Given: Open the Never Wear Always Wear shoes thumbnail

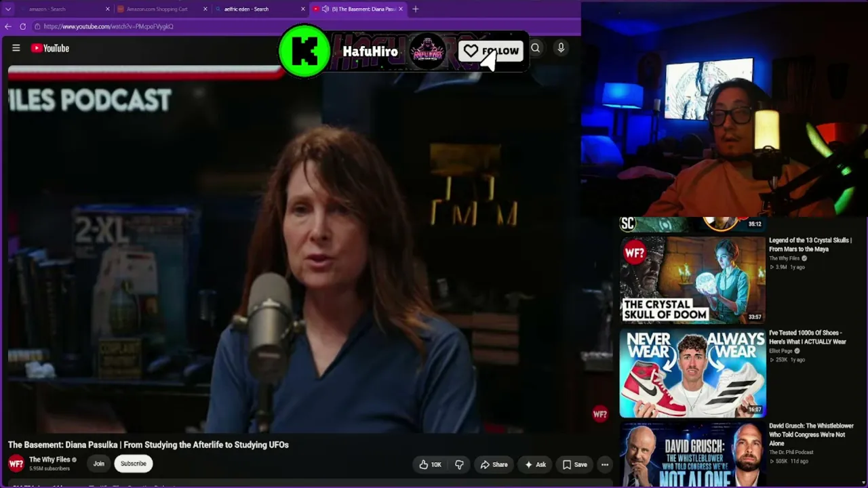Looking at the screenshot, I should coord(692,372).
